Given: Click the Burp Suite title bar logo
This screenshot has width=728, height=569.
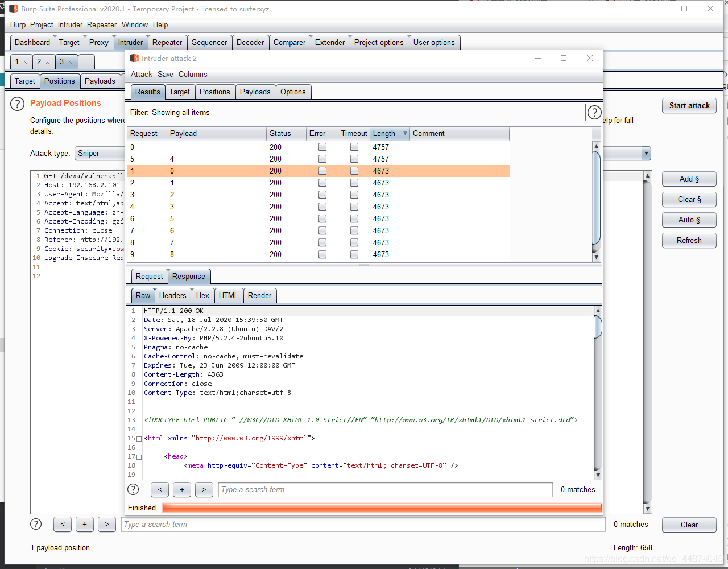Looking at the screenshot, I should point(14,9).
